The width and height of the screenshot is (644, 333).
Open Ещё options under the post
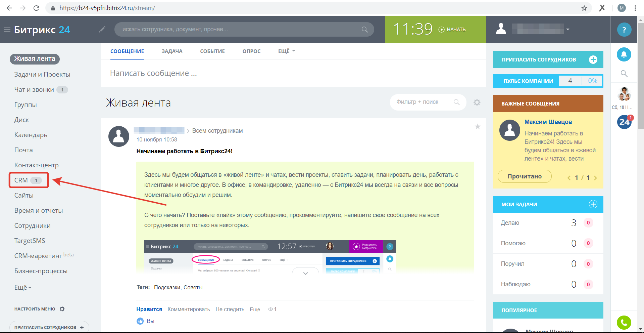pyautogui.click(x=255, y=309)
